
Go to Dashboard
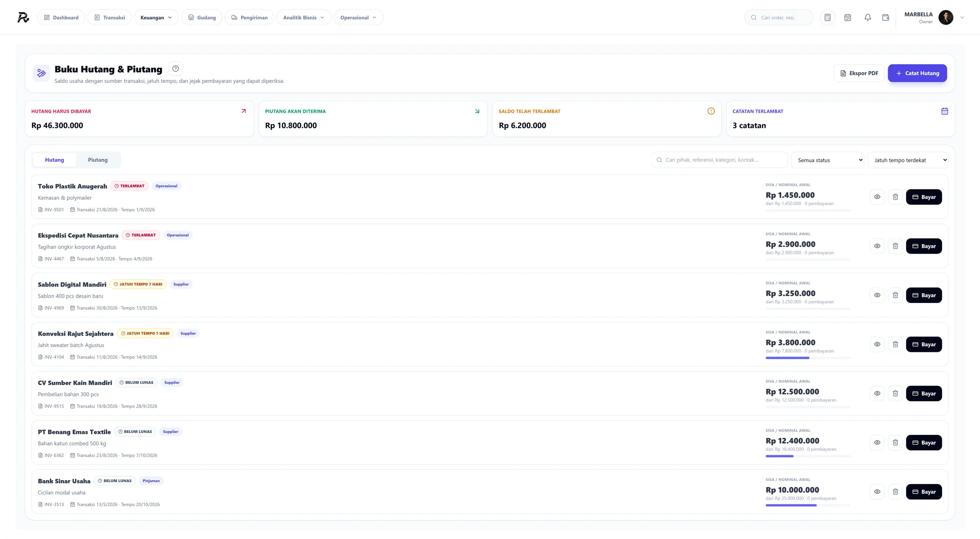click(x=61, y=18)
